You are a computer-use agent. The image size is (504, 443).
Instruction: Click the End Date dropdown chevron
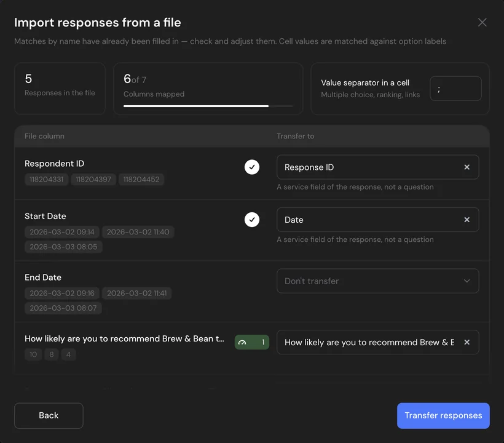(467, 281)
